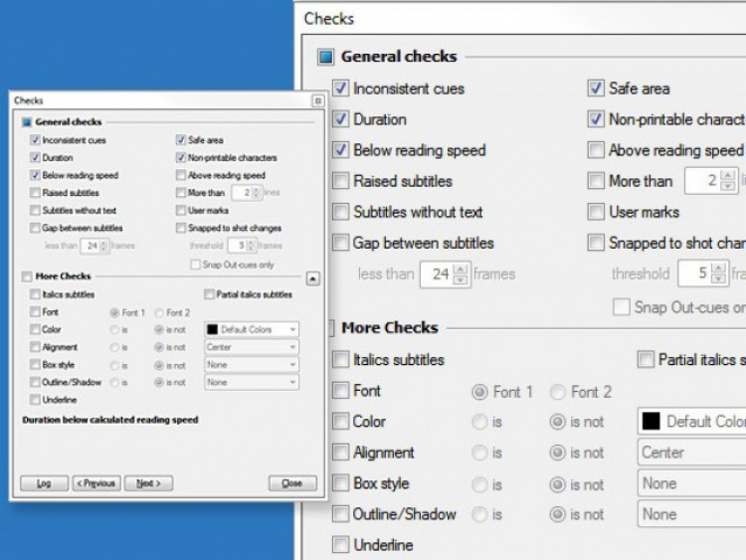Toggle the General checks box in the small dialog
Viewport: 746px width, 560px height.
pos(27,122)
